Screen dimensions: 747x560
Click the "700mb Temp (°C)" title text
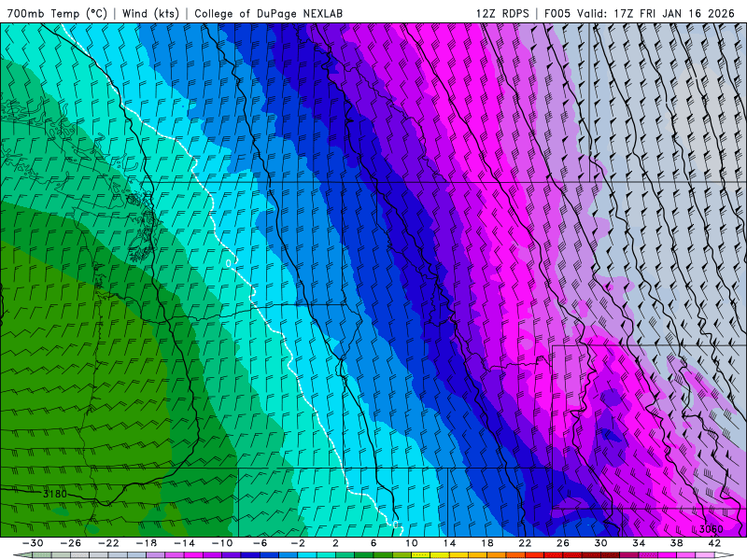pyautogui.click(x=58, y=13)
